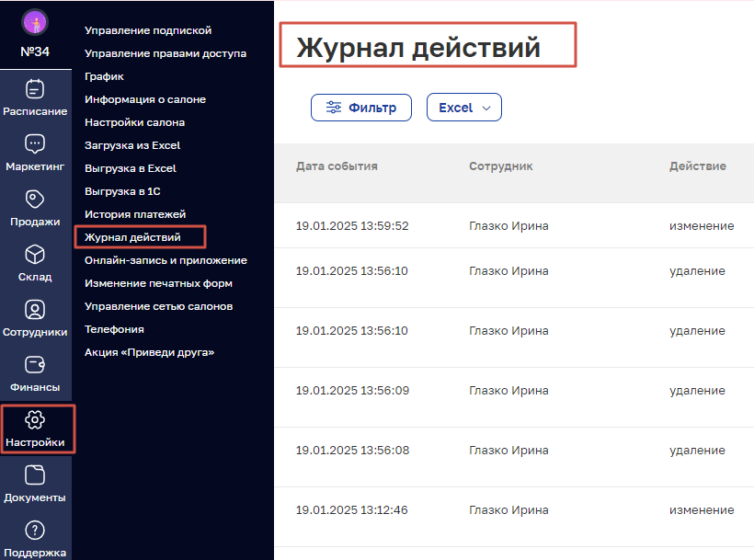Expand the Excel export dropdown
The width and height of the screenshot is (754, 560).
coord(464,108)
